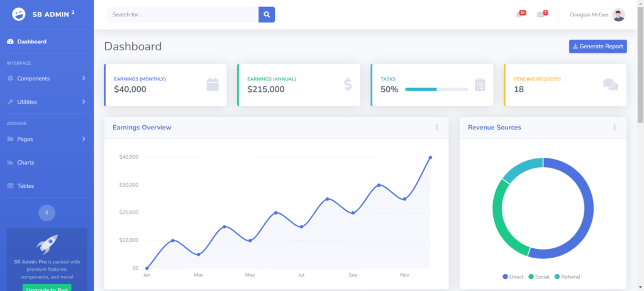This screenshot has height=291, width=644.
Task: Click the SB Admin logo icon
Action: click(19, 14)
